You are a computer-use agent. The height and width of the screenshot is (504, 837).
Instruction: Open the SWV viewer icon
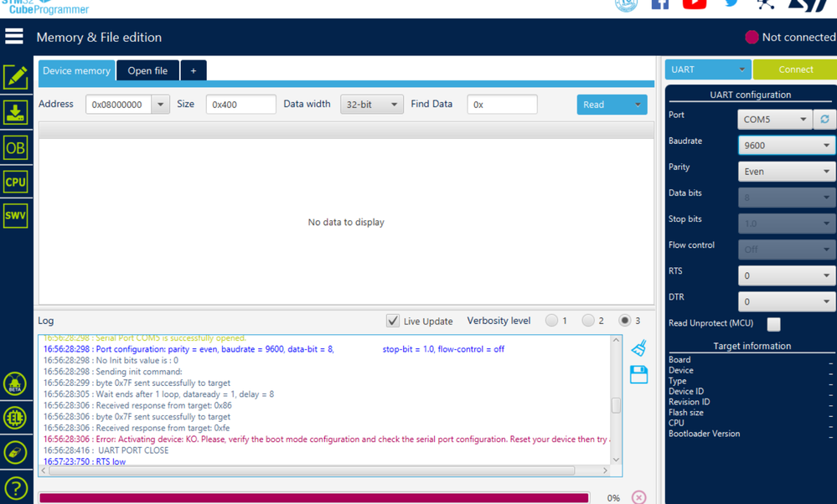[15, 215]
